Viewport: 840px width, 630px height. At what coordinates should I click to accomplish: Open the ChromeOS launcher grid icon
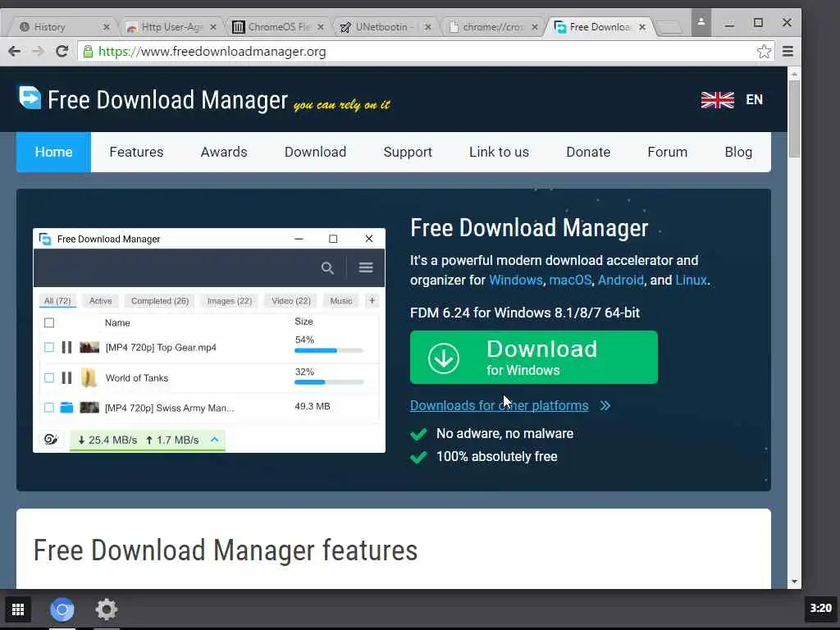pos(18,609)
